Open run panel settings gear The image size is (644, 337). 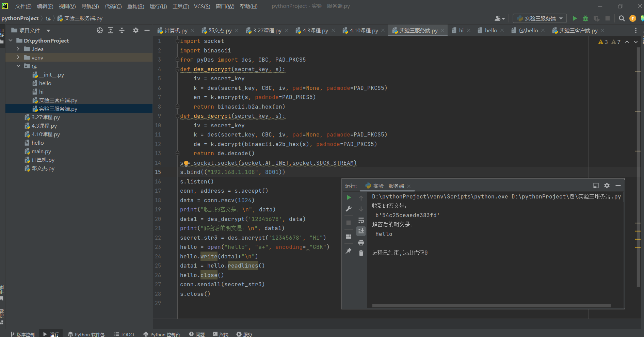607,186
